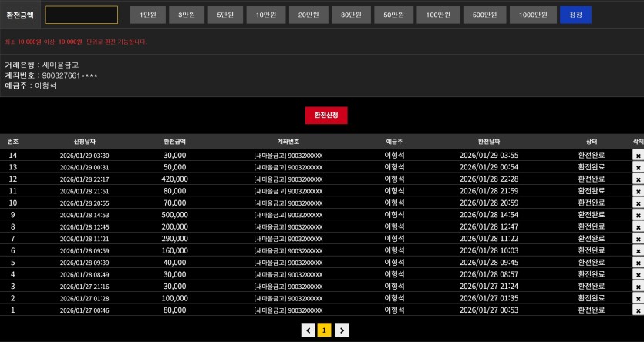Go to the previous page with the left arrow
This screenshot has height=342, width=644.
[x=309, y=330]
